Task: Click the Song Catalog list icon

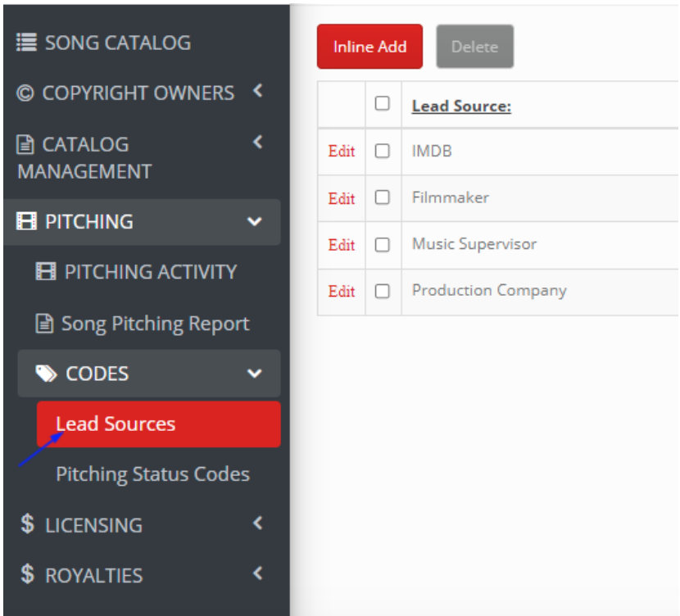Action: click(26, 43)
